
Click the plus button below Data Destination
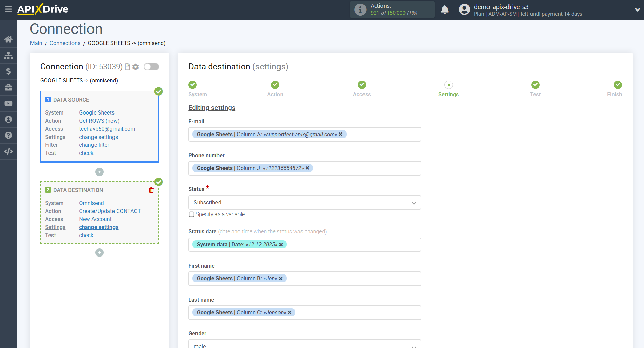tap(99, 252)
